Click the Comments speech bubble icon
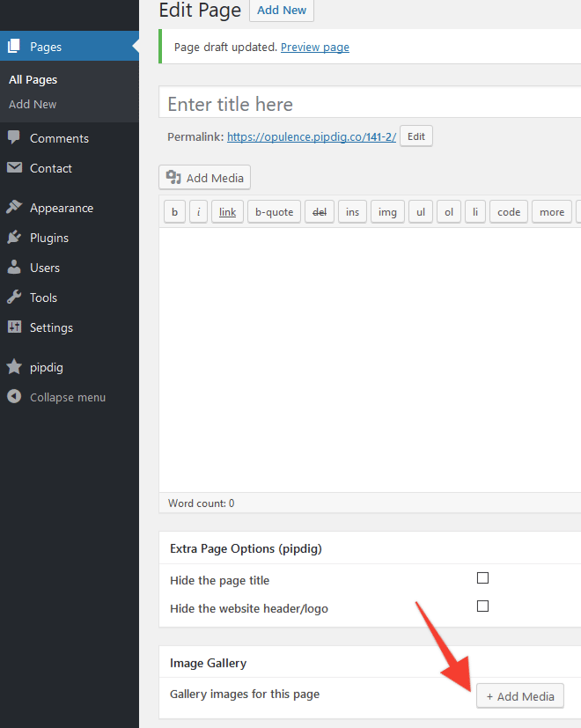 pos(14,137)
